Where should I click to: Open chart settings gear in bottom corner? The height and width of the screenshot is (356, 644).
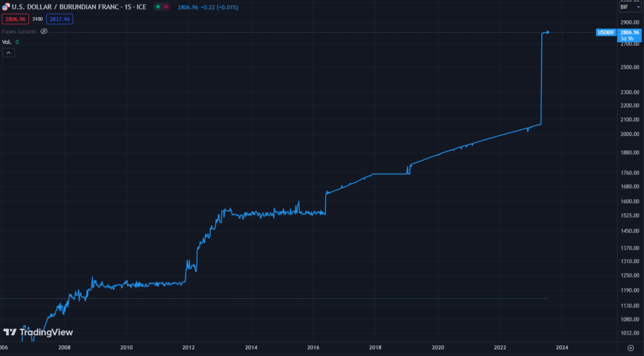pos(631,347)
